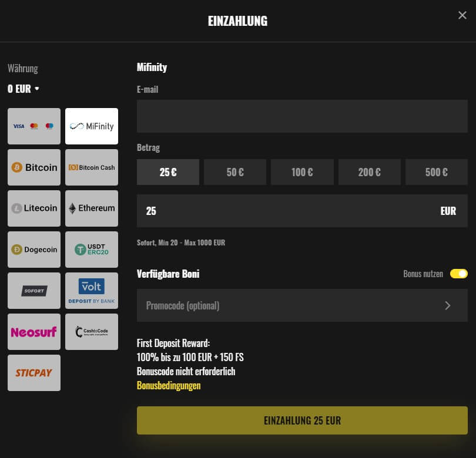
Task: Select Dogecoin payment tile
Action: click(x=34, y=250)
